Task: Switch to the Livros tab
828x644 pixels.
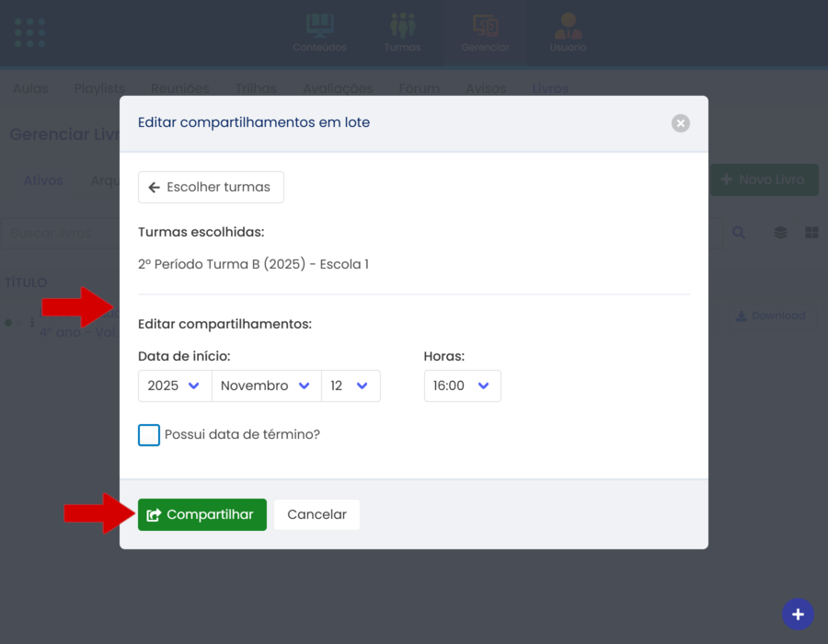Action: [x=550, y=89]
